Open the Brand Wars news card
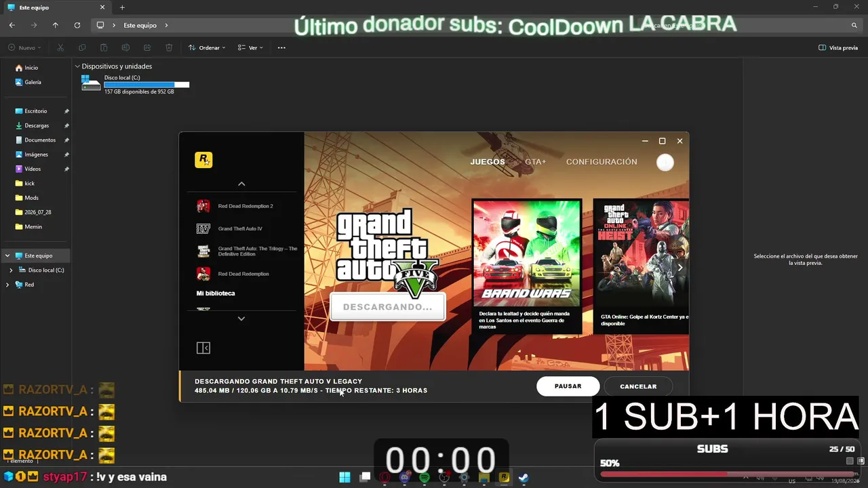 click(527, 266)
